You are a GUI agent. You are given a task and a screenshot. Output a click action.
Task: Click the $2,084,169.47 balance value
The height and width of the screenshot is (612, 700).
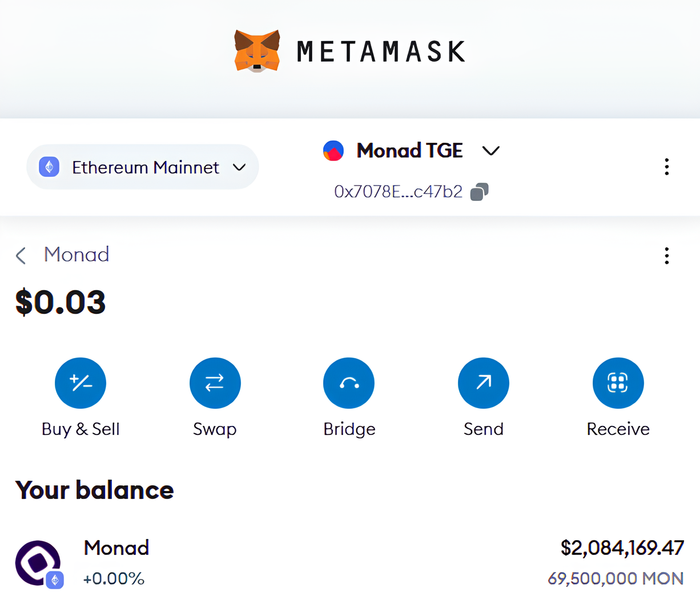[622, 548]
